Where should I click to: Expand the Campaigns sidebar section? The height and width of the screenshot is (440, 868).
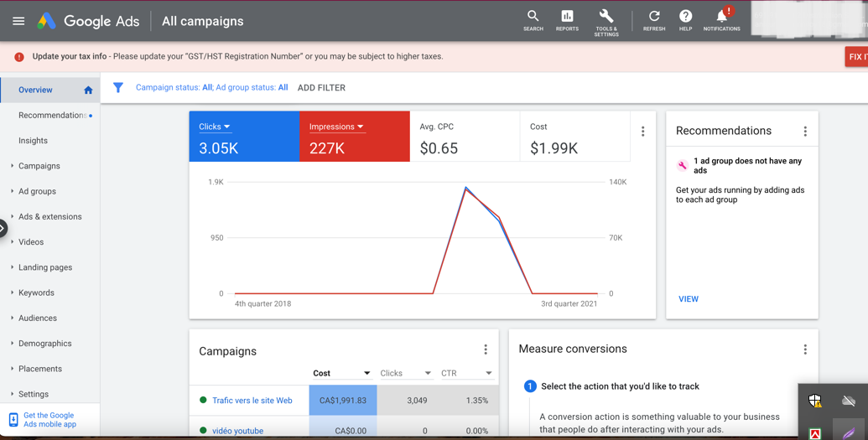[39, 166]
